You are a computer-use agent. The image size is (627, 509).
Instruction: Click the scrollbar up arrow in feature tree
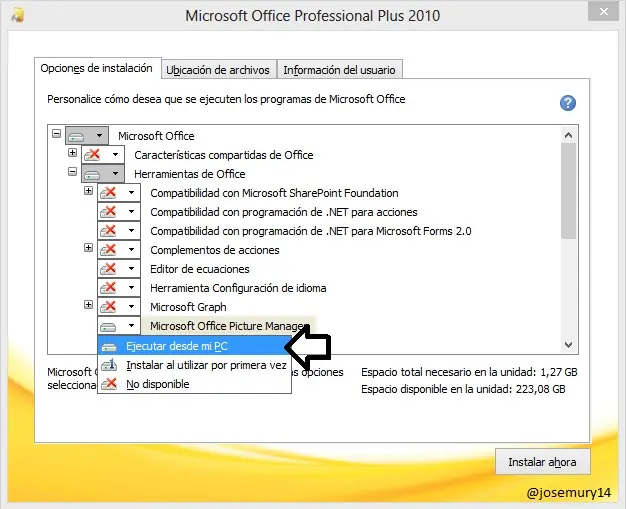point(569,135)
